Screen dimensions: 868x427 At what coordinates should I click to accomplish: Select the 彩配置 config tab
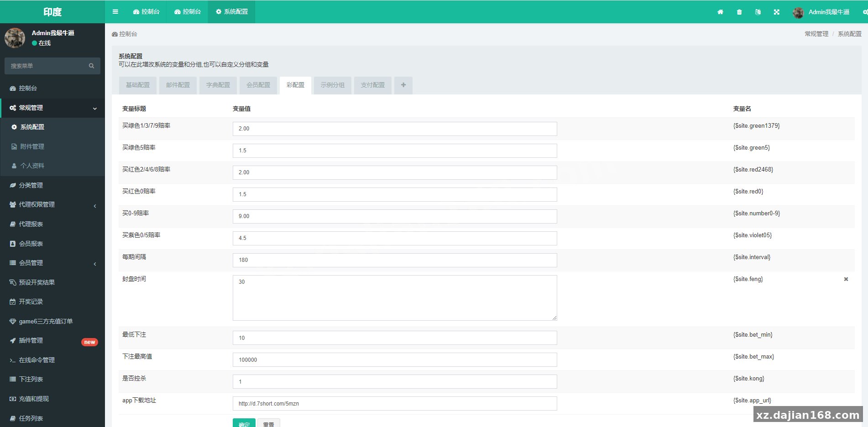coord(295,85)
